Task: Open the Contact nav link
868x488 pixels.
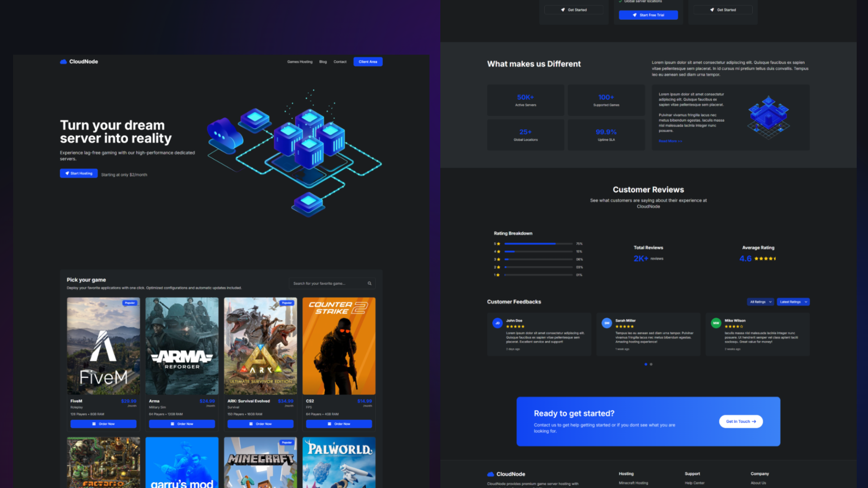Action: 340,62
